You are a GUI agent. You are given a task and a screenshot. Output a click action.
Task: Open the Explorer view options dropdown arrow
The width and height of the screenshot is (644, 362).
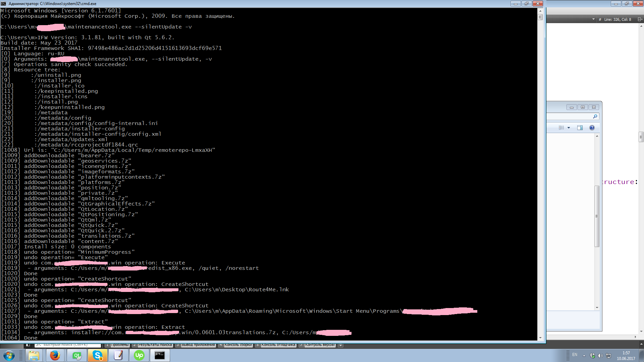[x=569, y=128]
